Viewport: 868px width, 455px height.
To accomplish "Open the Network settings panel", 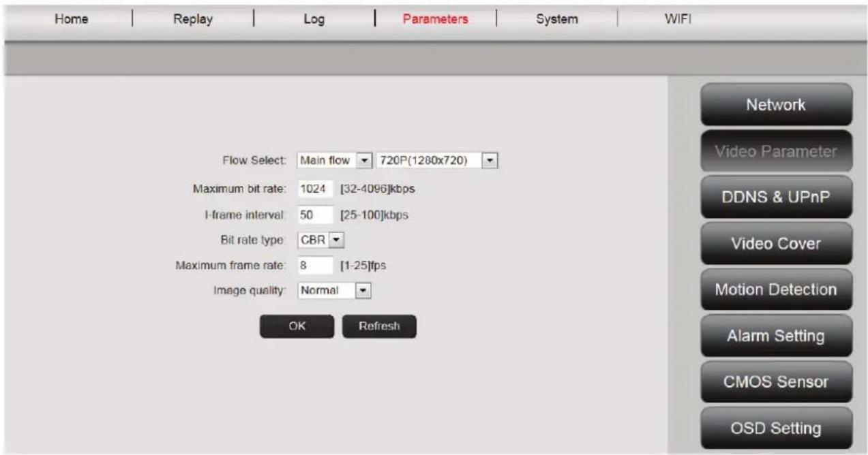I will pyautogui.click(x=776, y=105).
